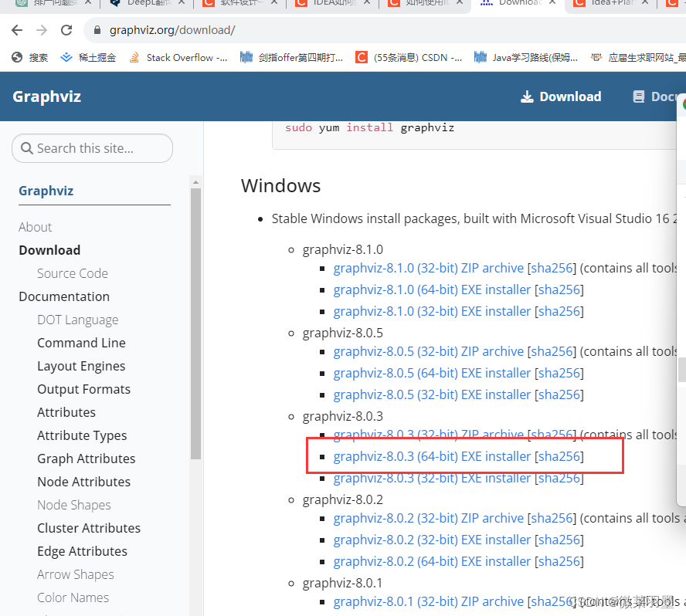Open Graph Attributes in the sidebar
Viewport: 686px width, 616px height.
[x=87, y=459]
